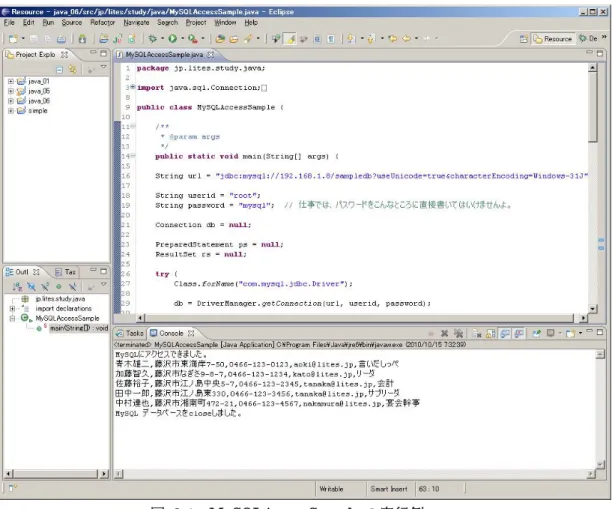Click the Print toolbar icon

coord(61,39)
